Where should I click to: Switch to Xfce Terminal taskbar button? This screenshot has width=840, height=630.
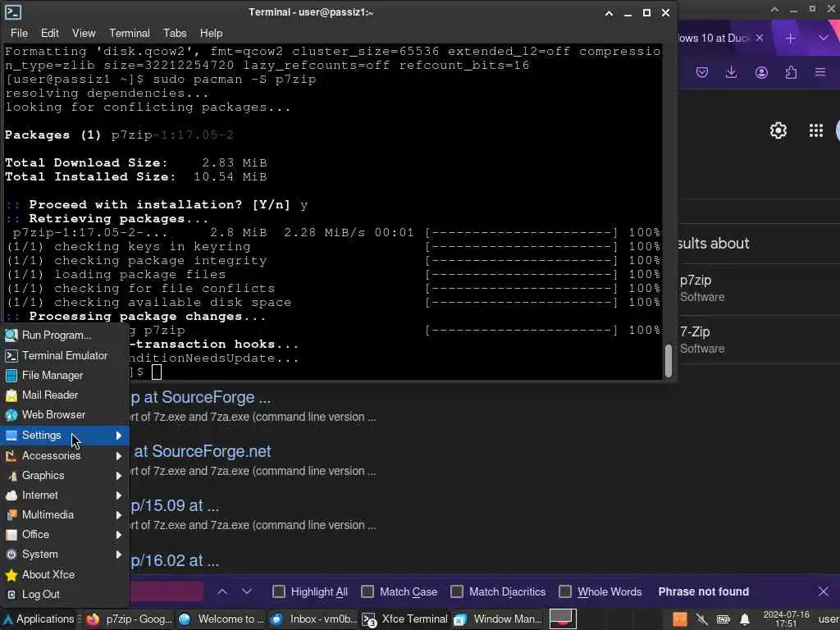[x=405, y=619]
